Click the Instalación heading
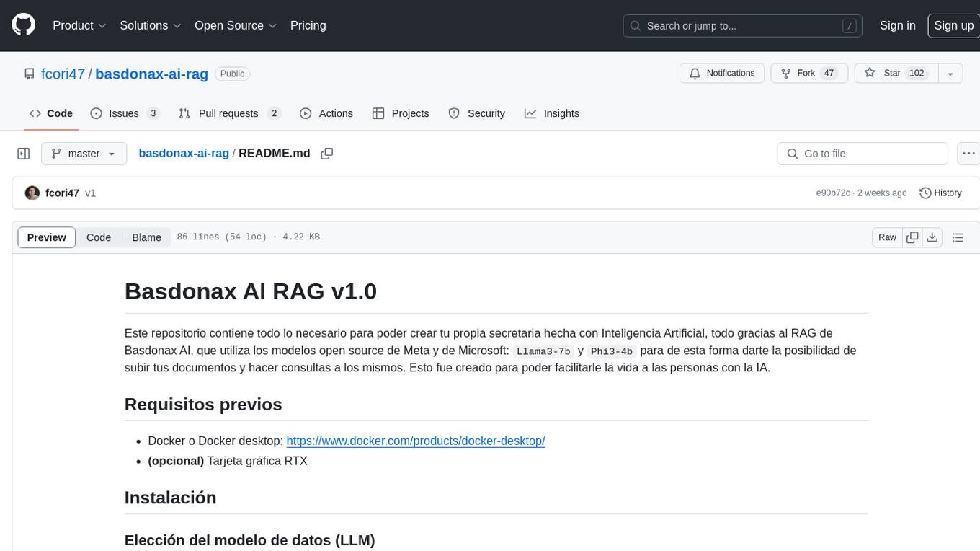The width and height of the screenshot is (980, 551). tap(171, 498)
